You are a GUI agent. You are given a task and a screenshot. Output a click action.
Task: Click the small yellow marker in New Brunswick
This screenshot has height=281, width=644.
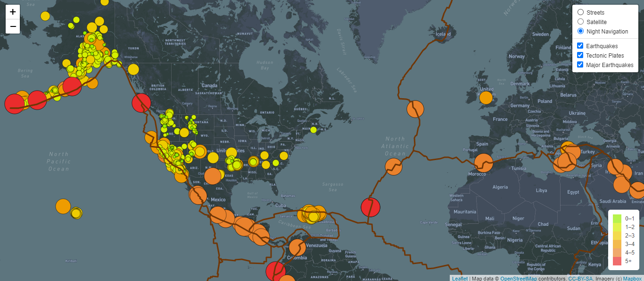314,129
